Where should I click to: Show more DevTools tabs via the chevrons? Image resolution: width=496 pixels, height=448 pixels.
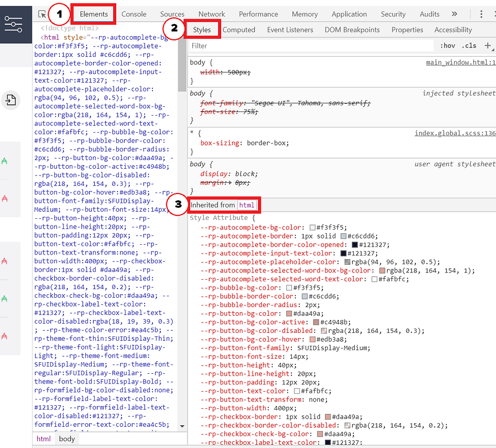click(455, 14)
